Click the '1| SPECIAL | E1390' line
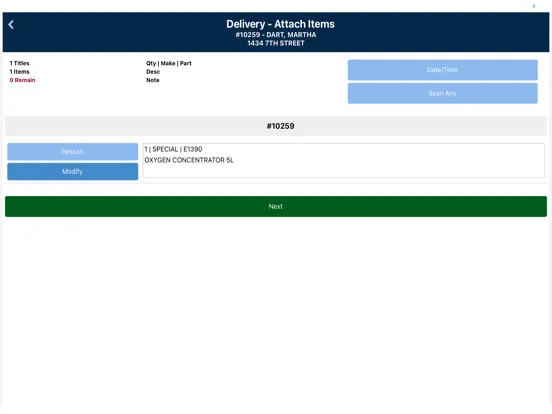Viewport: 552px width, 414px height. pyautogui.click(x=173, y=149)
